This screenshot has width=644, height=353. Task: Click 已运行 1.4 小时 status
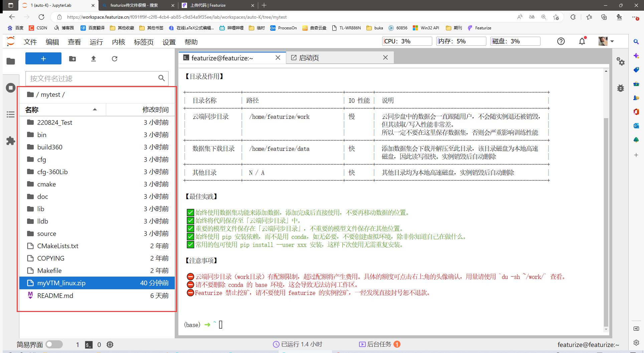(x=298, y=344)
